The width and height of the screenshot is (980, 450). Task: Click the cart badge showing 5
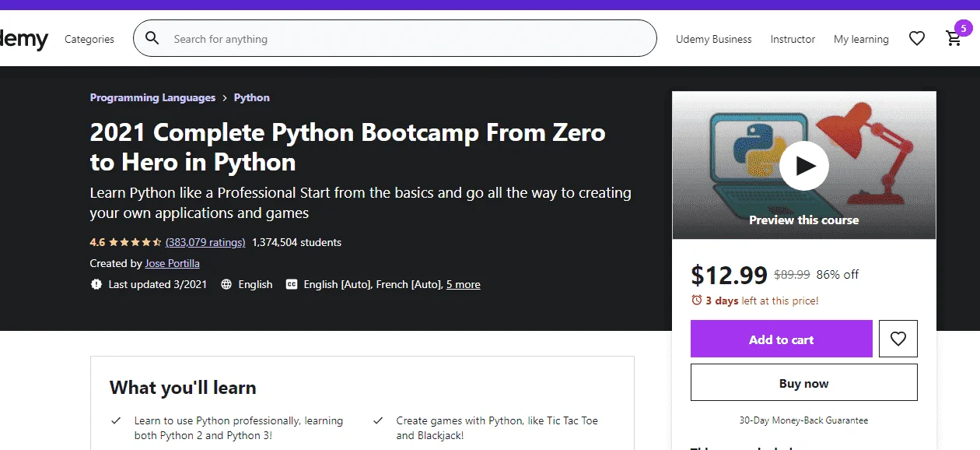pos(963,27)
